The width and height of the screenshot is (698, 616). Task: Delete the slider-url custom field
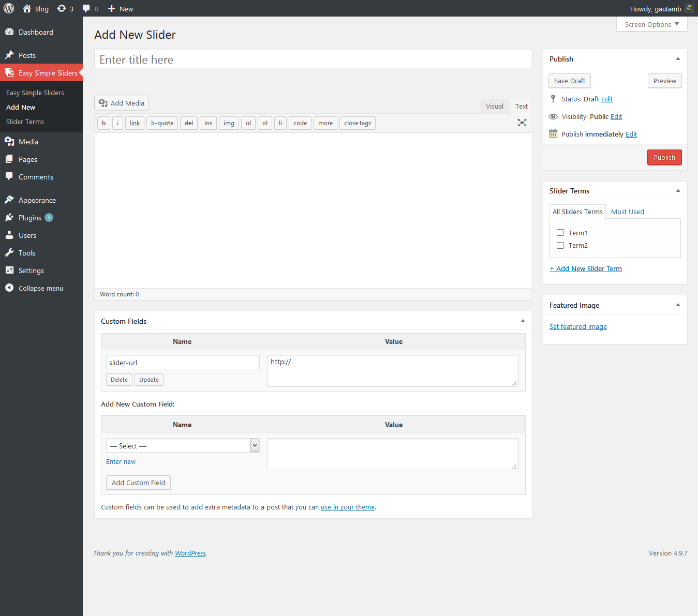pyautogui.click(x=119, y=380)
